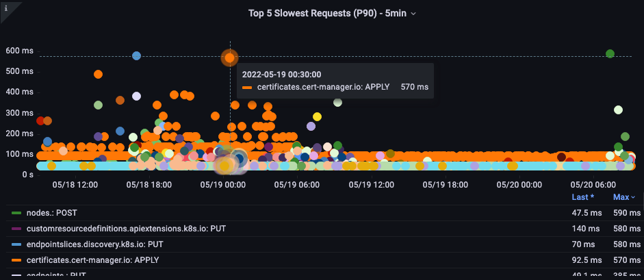
Task: Click highlighted orange 570 ms data point
Action: (x=230, y=58)
